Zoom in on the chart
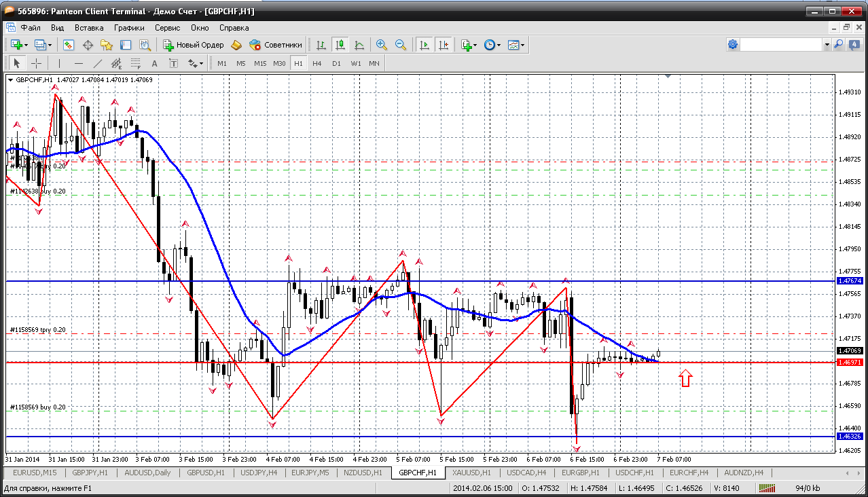This screenshot has width=868, height=497. click(382, 45)
